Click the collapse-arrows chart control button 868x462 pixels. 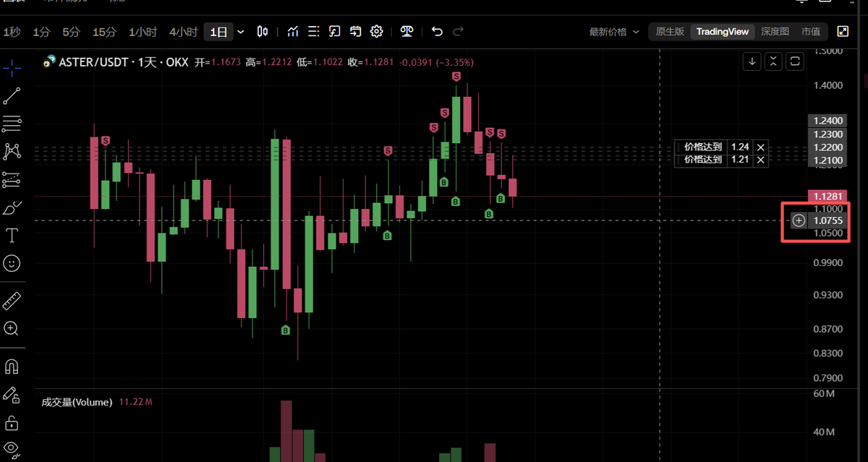point(773,61)
